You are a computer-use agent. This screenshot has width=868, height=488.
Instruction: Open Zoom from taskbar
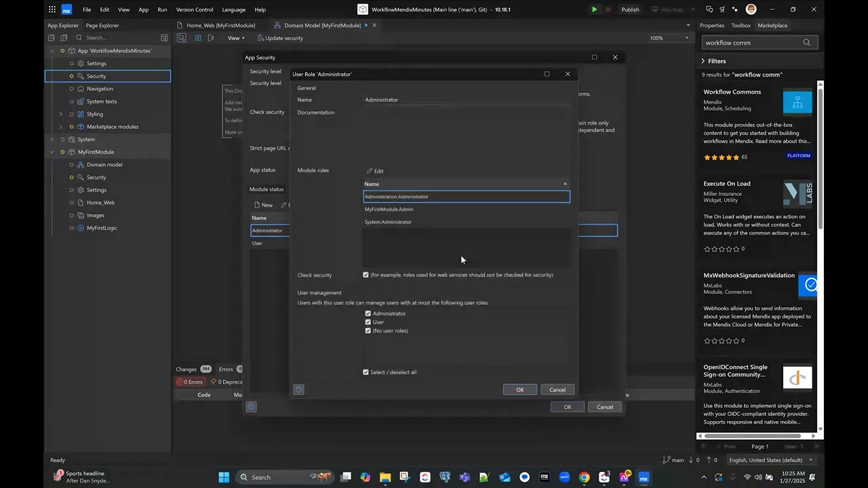coord(564,477)
